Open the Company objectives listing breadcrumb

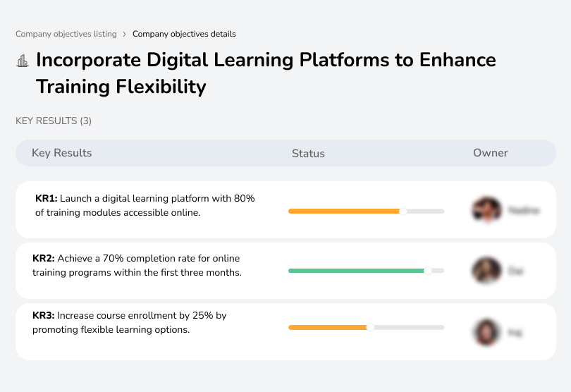66,34
